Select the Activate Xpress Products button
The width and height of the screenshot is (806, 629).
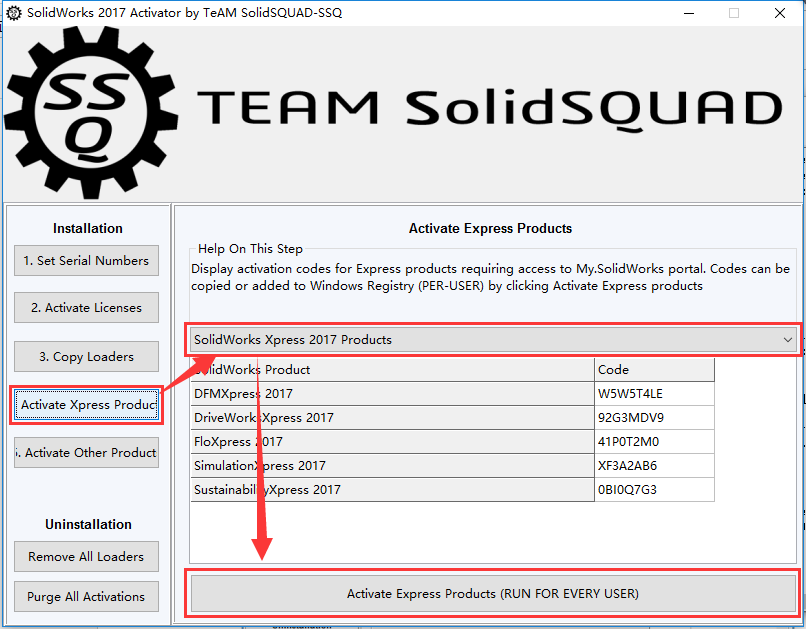click(86, 405)
